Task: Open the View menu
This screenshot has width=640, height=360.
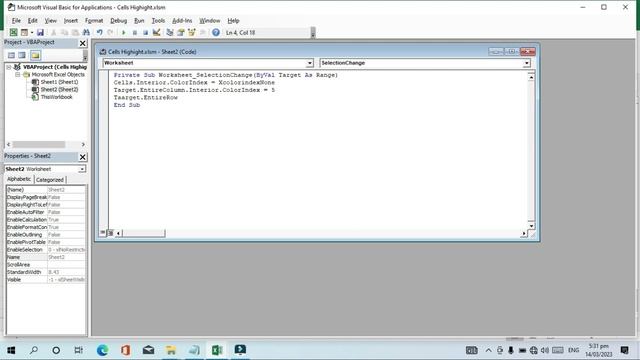Action: coord(51,20)
